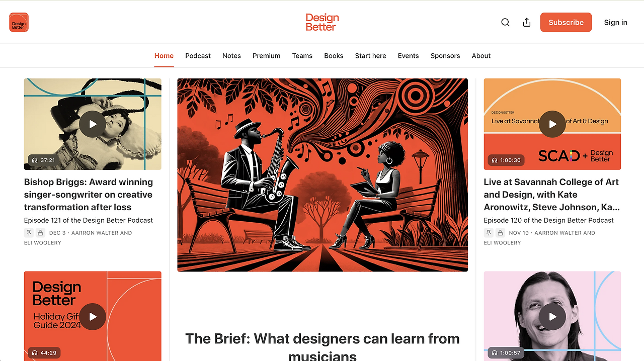Open The Brief musicians article headline
Viewport: 644px width, 361px height.
323,346
